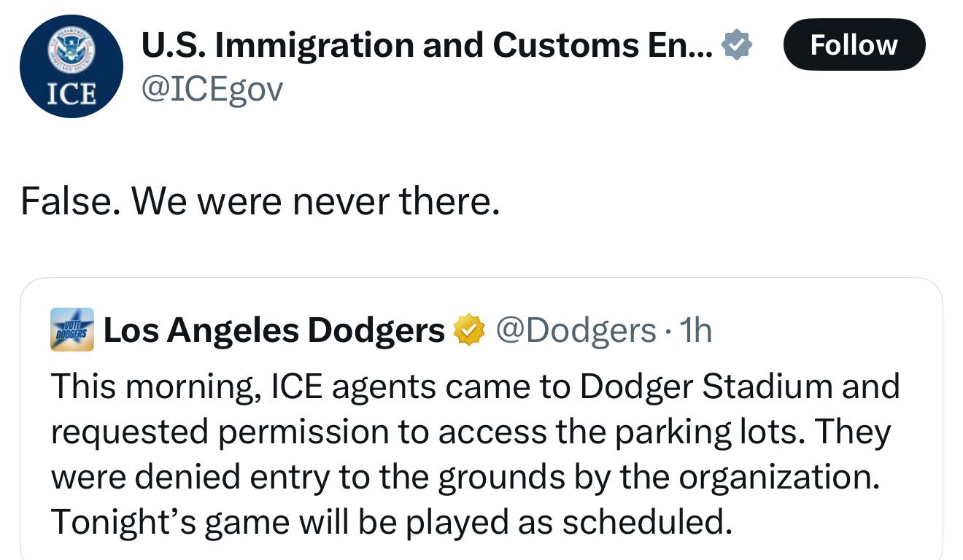Open the @Dodgers handle in quoted post

pyautogui.click(x=576, y=331)
